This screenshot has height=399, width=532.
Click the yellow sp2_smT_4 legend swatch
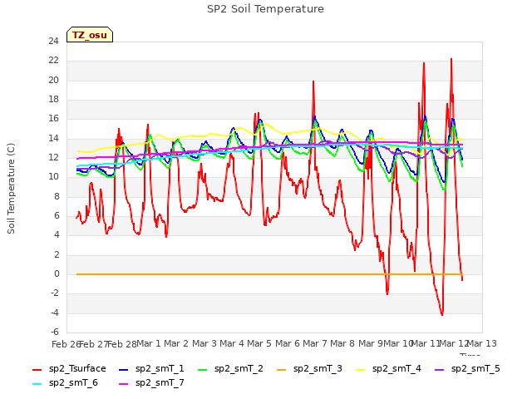[360, 369]
